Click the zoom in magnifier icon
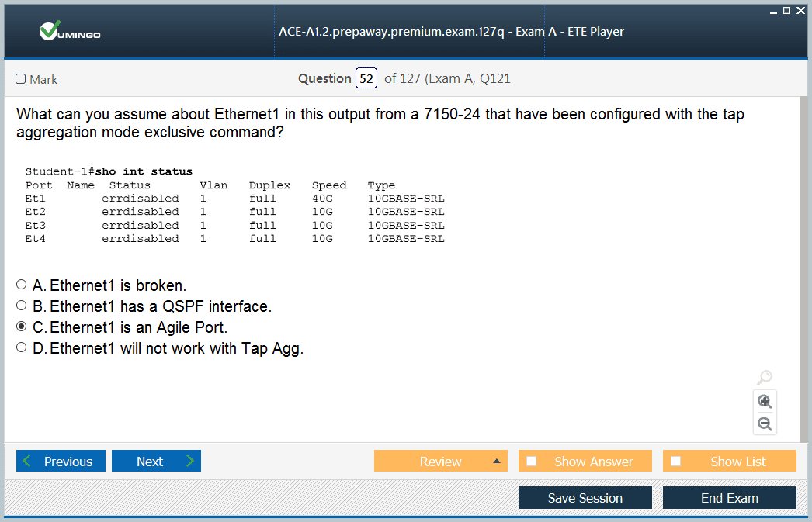Screen dimensions: 812x522 click(x=765, y=402)
